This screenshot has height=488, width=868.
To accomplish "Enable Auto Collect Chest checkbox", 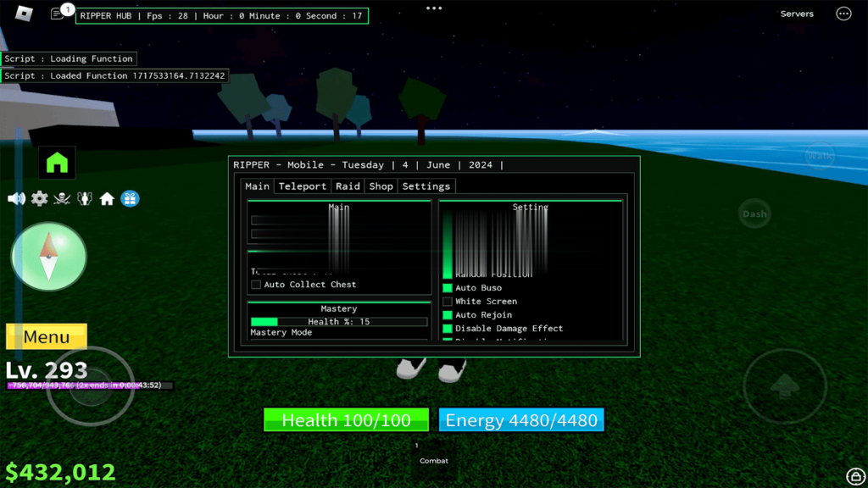I will click(x=256, y=285).
